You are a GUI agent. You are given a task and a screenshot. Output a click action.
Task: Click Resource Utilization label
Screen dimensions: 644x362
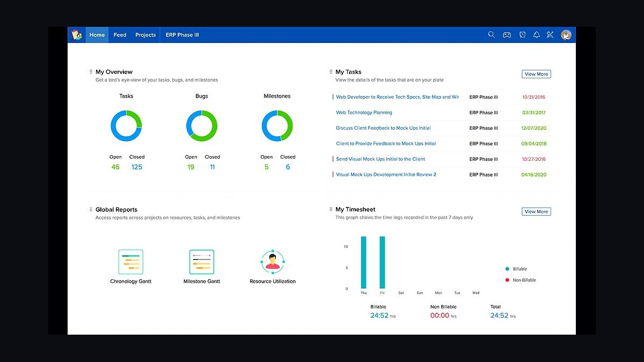[273, 281]
